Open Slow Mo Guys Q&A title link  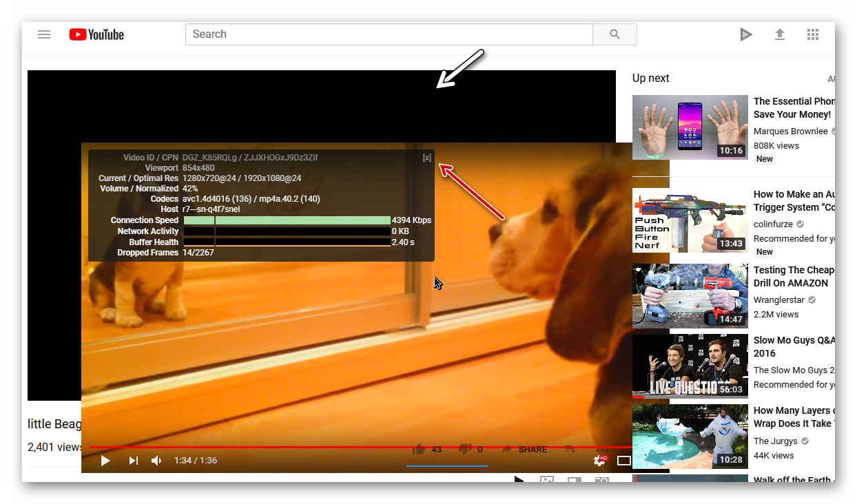click(x=794, y=347)
